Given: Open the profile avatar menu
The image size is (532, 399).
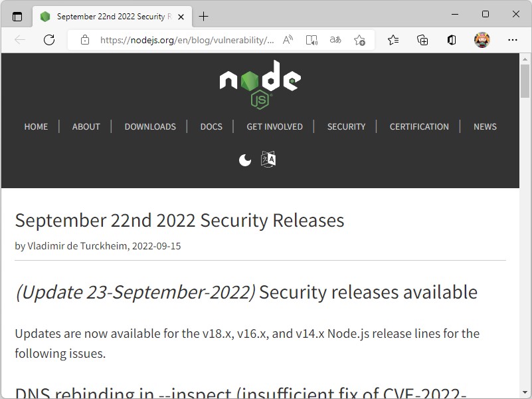Looking at the screenshot, I should click(482, 40).
